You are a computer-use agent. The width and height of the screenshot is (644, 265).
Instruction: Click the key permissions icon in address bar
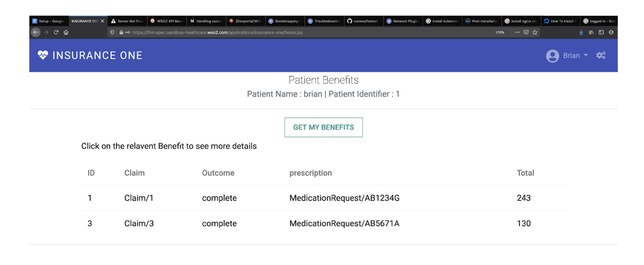tap(128, 32)
